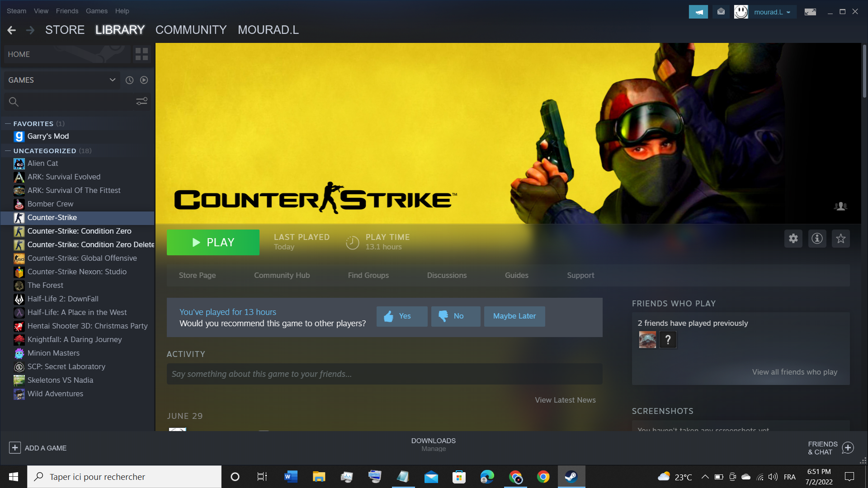Switch library to grid view icon

142,54
